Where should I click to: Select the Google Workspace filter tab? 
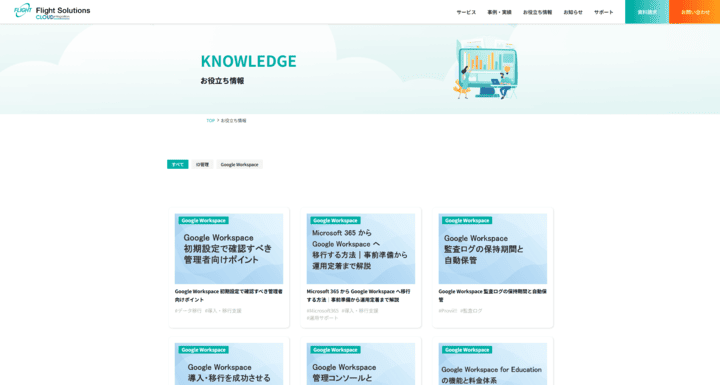(239, 164)
